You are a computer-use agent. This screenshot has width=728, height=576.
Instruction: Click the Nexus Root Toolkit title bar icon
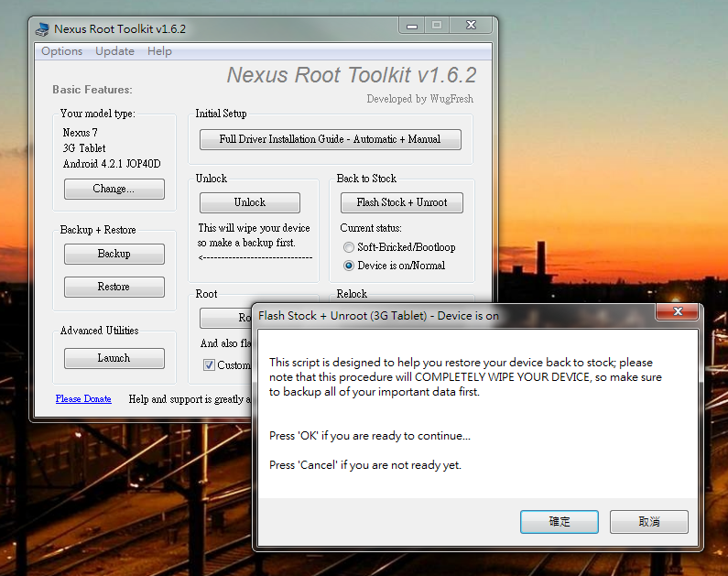42,29
